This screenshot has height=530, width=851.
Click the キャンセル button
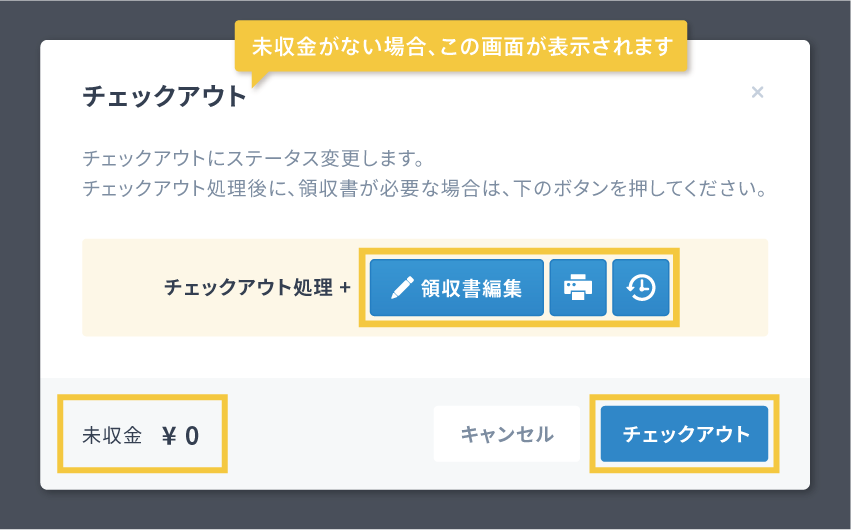click(506, 434)
